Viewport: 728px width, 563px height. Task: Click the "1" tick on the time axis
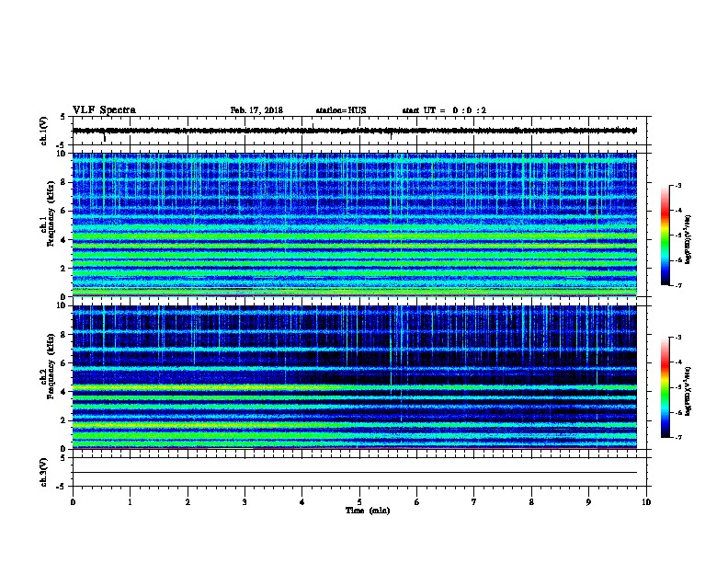pyautogui.click(x=130, y=502)
